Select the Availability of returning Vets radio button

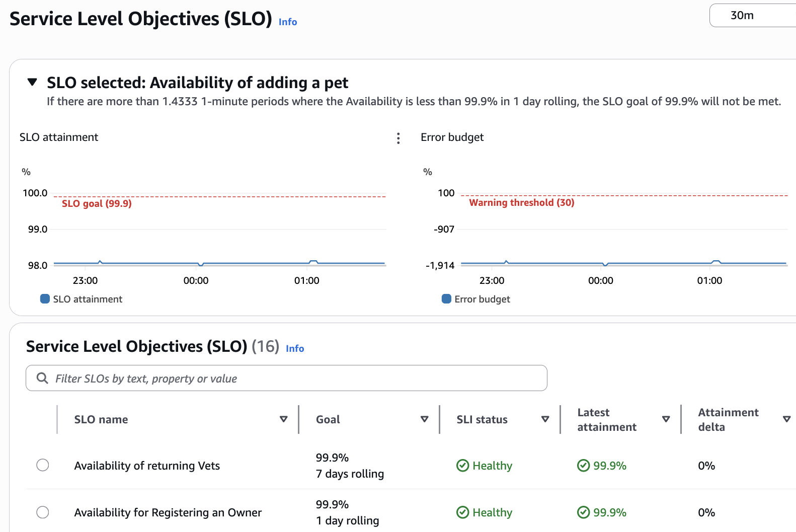click(43, 465)
